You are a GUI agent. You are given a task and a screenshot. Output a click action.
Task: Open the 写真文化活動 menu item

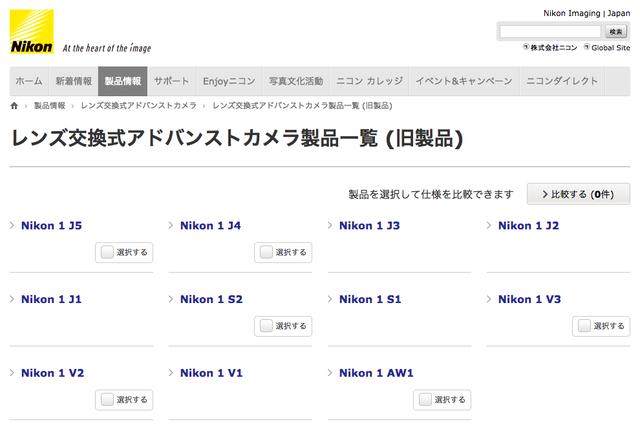(x=296, y=81)
